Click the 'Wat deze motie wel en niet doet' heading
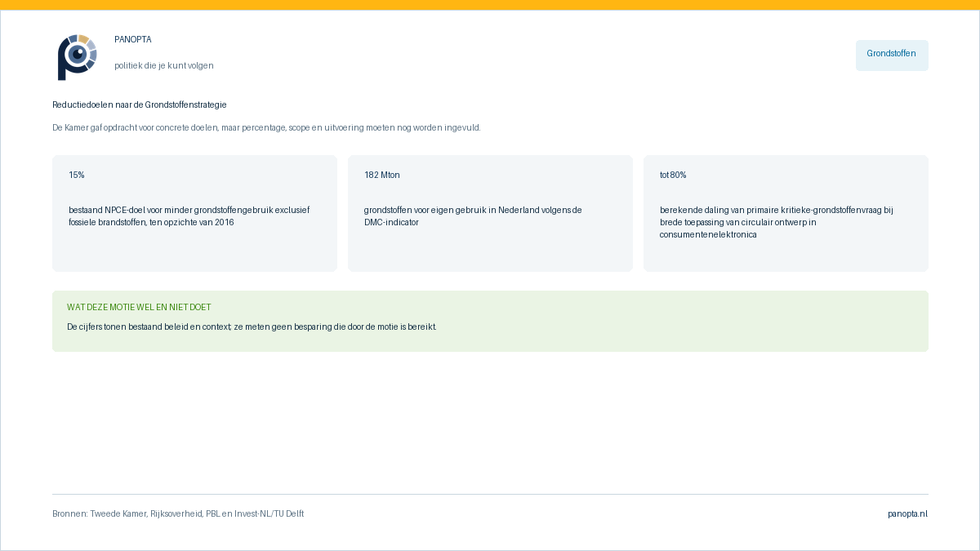 (x=139, y=307)
